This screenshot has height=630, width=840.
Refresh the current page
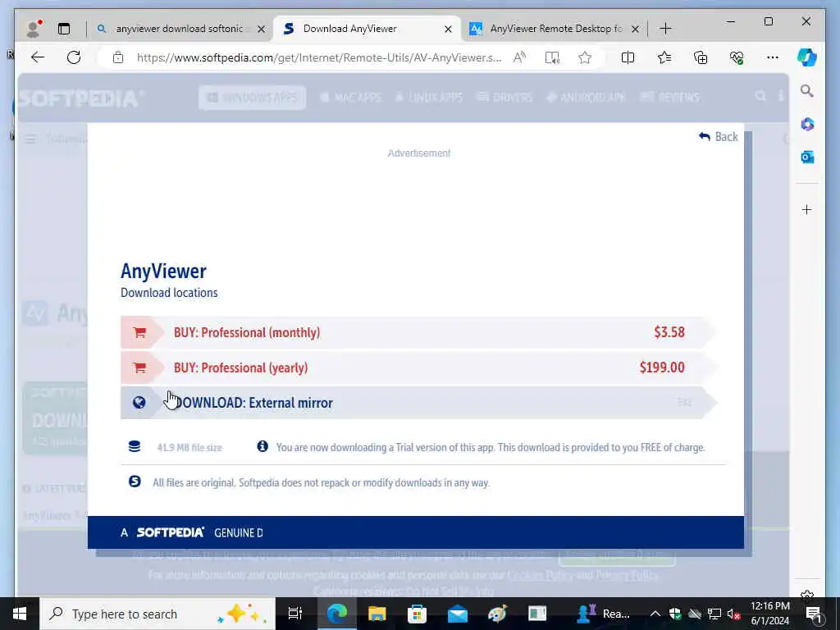click(x=73, y=57)
